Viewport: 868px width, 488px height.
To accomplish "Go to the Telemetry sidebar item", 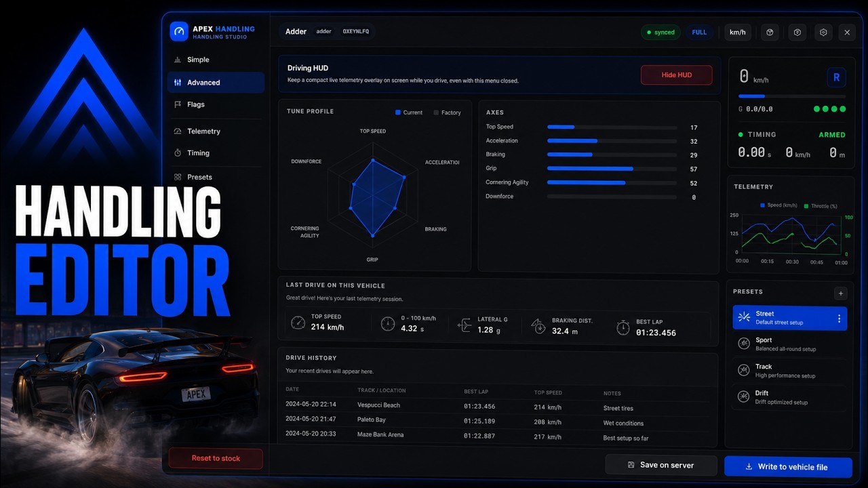I will pos(216,131).
